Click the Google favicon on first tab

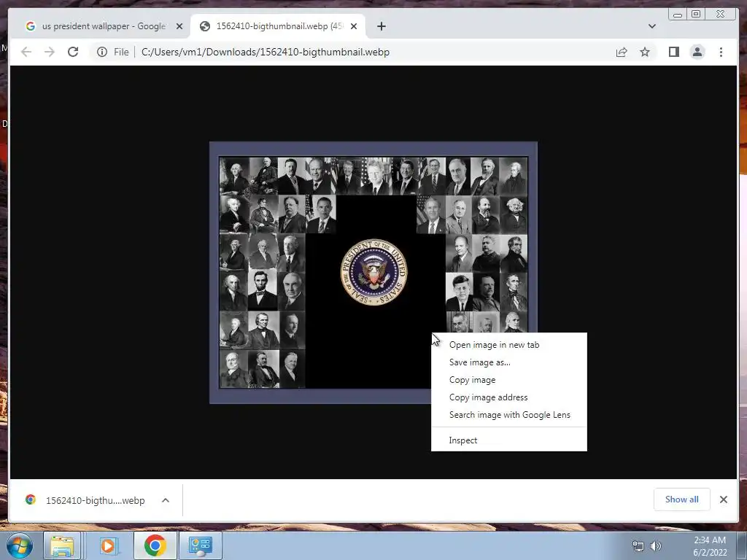click(31, 26)
